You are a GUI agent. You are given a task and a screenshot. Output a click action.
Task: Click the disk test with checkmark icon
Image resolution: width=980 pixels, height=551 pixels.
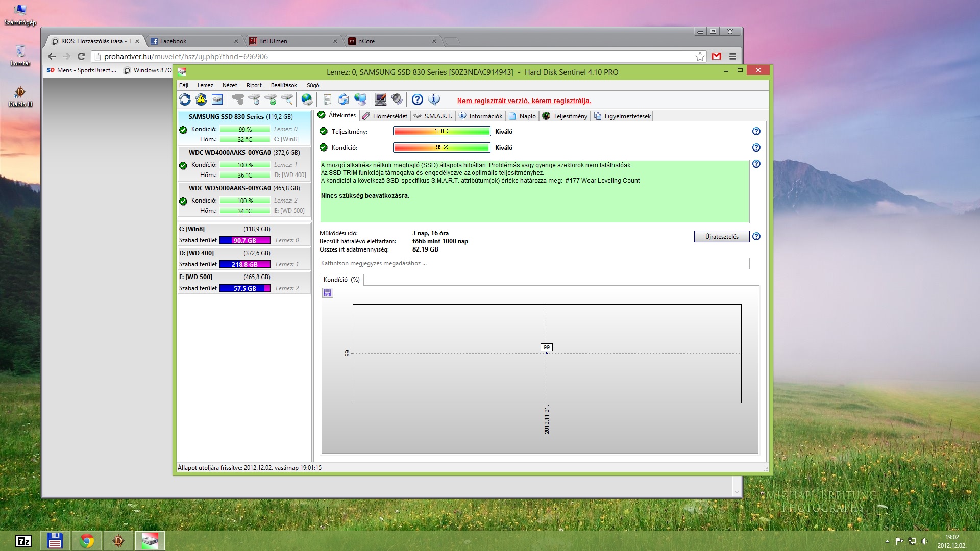pos(271,99)
